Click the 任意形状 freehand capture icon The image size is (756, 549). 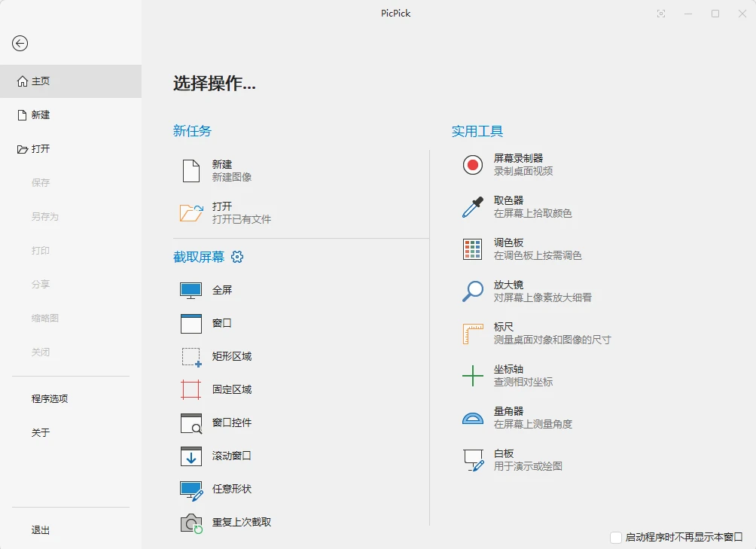click(191, 490)
